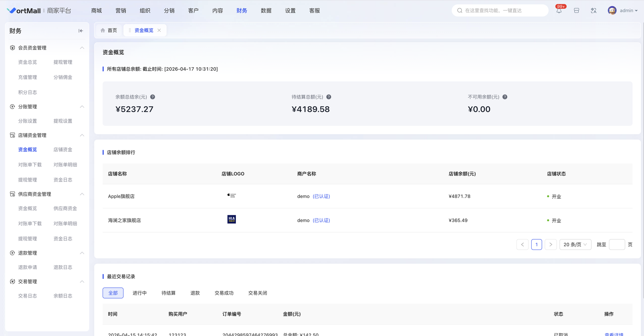644x336 pixels.
Task: Close the 资金概览 tab
Action: pyautogui.click(x=159, y=31)
